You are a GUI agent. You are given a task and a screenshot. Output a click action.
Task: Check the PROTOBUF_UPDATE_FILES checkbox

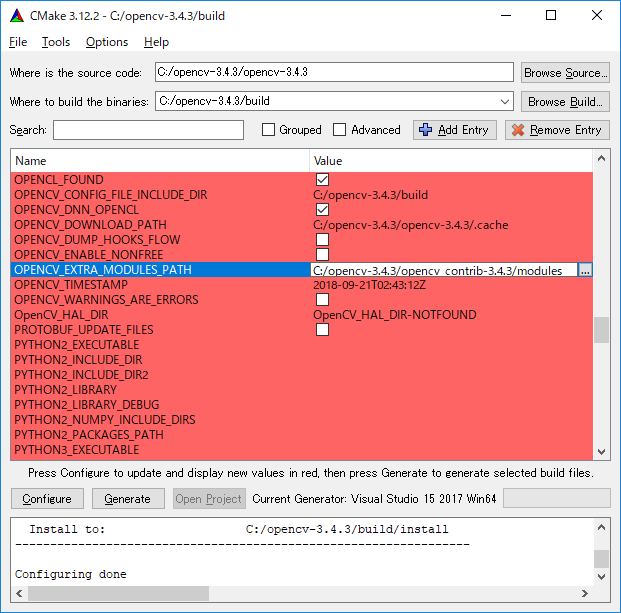(322, 329)
